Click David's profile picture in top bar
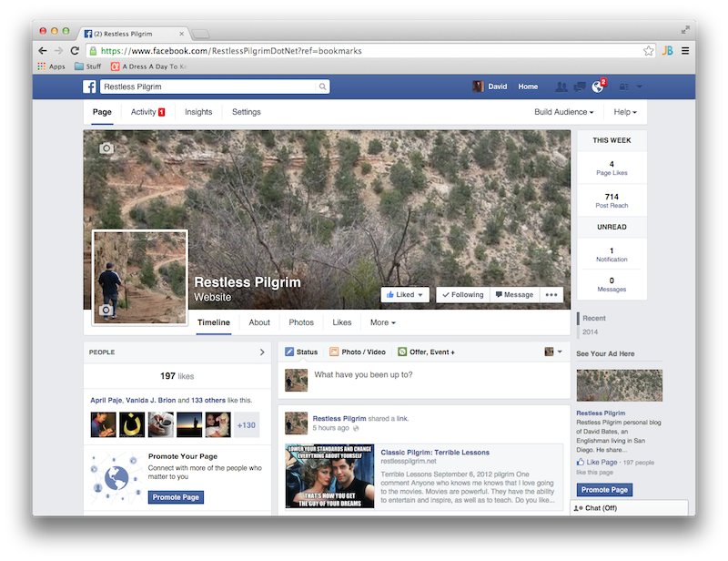This screenshot has width=728, height=561. [x=478, y=87]
